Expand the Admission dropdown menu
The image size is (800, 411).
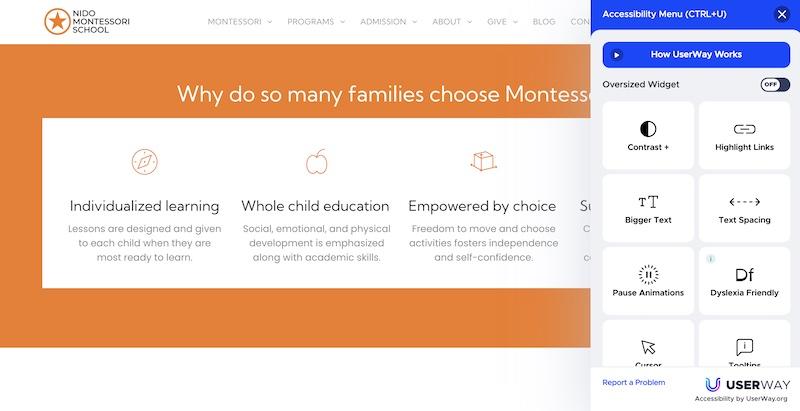389,21
